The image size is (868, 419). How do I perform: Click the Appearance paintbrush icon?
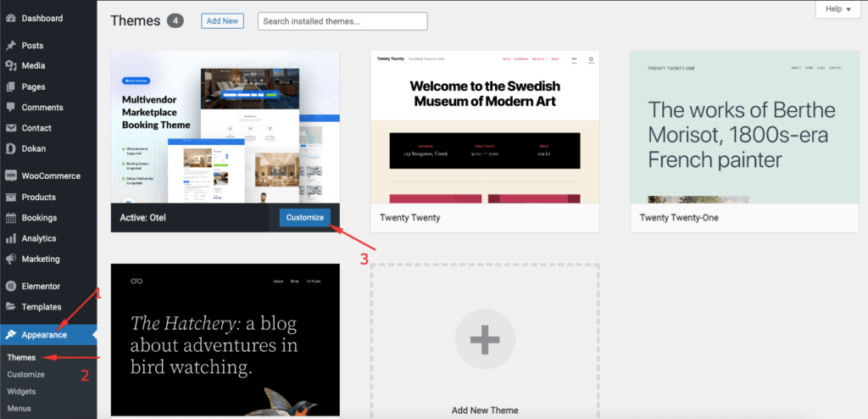click(10, 335)
